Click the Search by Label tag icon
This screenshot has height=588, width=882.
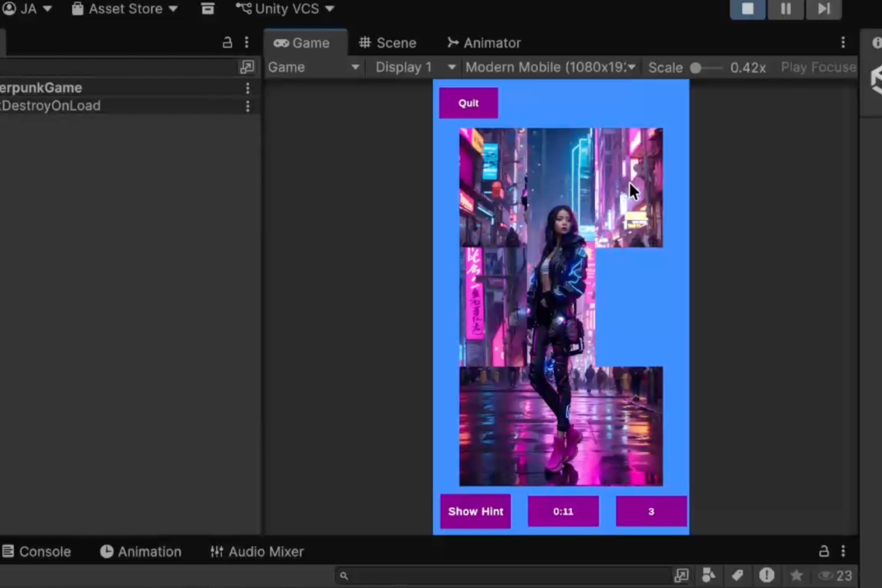[737, 575]
